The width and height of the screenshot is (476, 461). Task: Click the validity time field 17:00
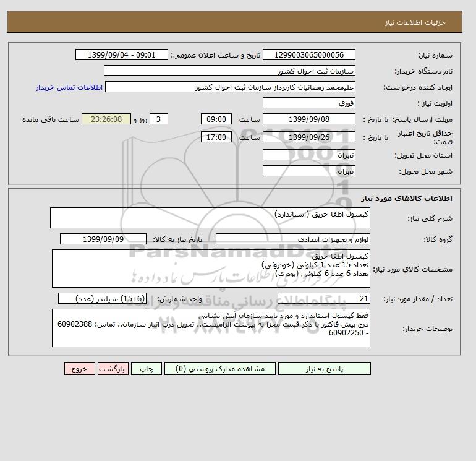pyautogui.click(x=216, y=137)
